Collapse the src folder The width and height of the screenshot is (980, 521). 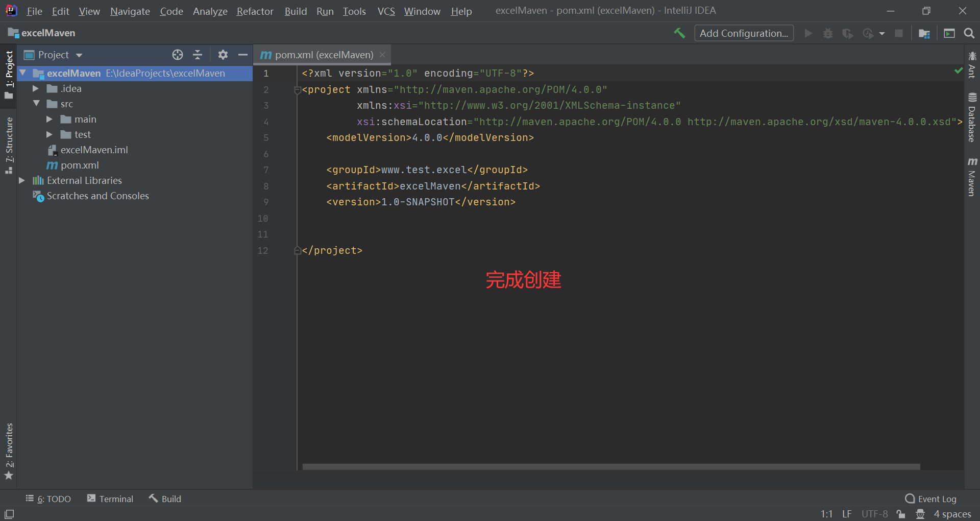click(36, 104)
